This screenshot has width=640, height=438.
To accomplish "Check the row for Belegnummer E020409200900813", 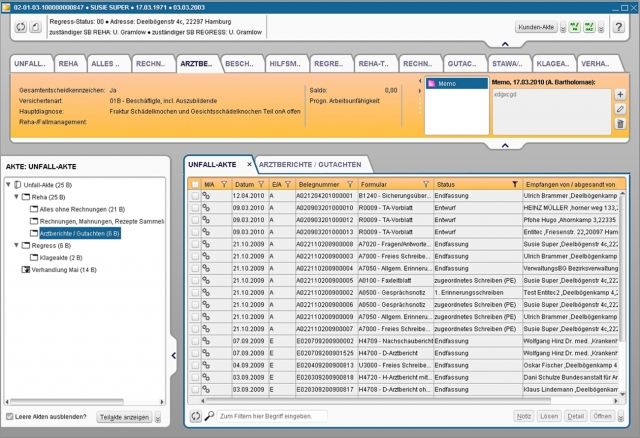I will pos(195,365).
